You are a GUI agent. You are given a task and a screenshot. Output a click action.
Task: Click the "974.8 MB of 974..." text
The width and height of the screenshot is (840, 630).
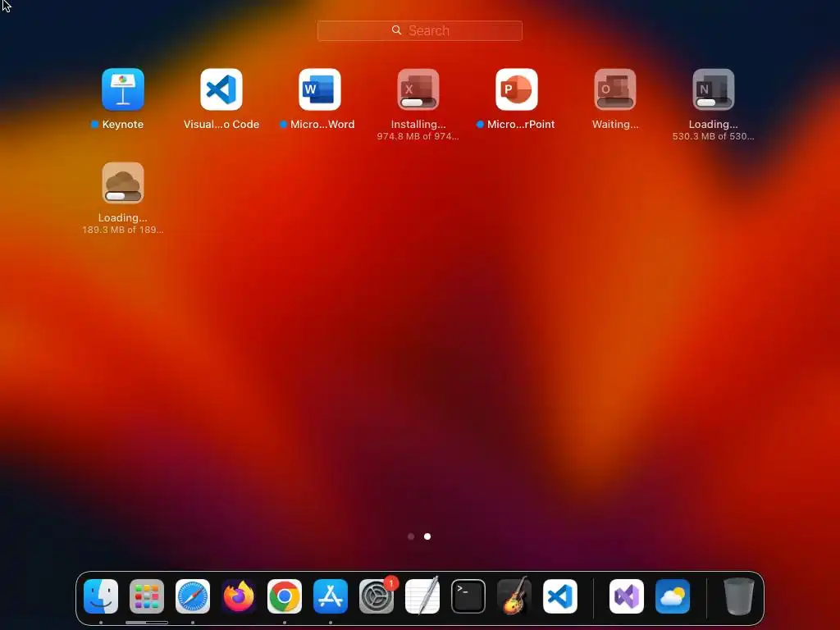click(x=418, y=137)
